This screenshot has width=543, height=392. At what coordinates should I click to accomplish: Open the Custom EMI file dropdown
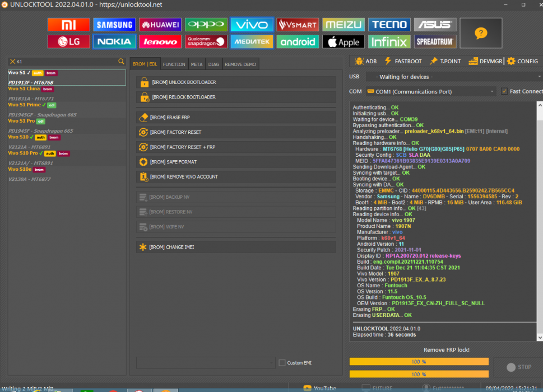[x=206, y=363]
